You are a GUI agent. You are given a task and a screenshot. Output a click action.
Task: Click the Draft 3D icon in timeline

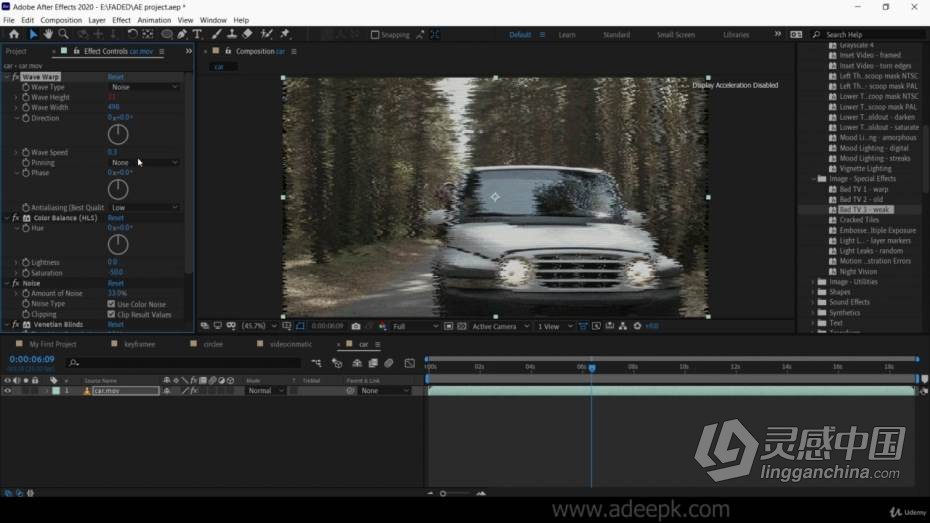337,363
